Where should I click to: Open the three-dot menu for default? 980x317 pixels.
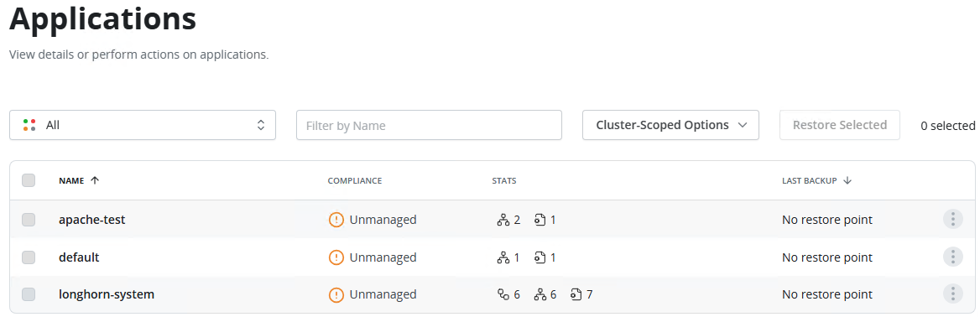click(952, 257)
